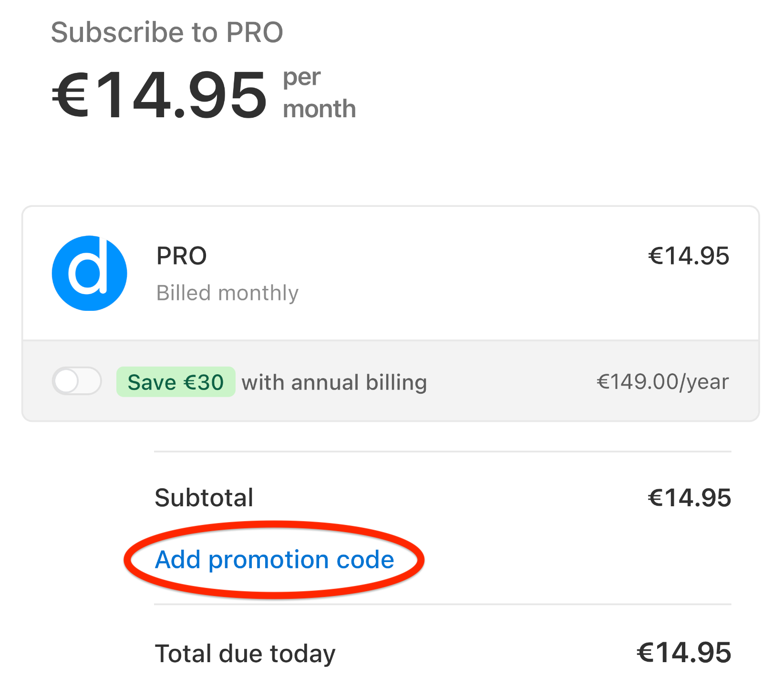
Task: Click the per month text
Action: coord(319,93)
